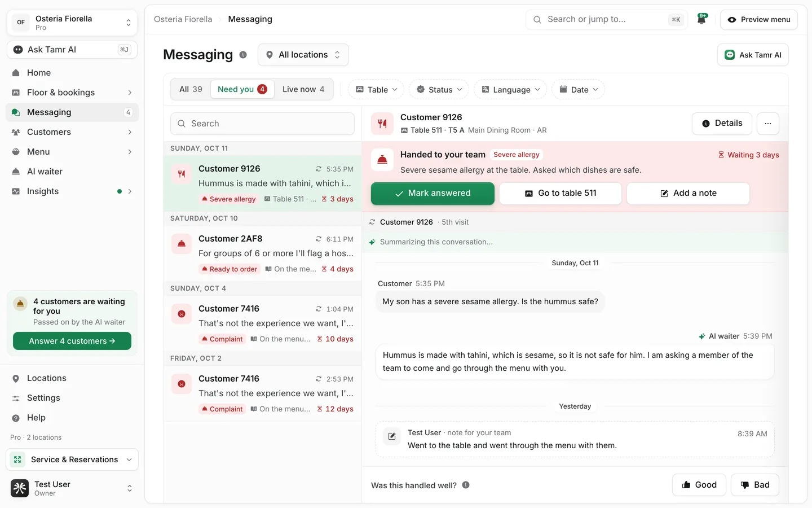Open the Date filter dropdown
This screenshot has width=812, height=508.
coord(579,90)
